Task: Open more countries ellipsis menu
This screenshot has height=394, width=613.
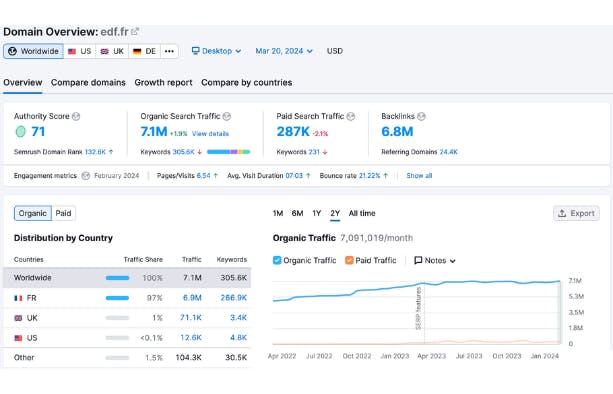Action: tap(169, 51)
